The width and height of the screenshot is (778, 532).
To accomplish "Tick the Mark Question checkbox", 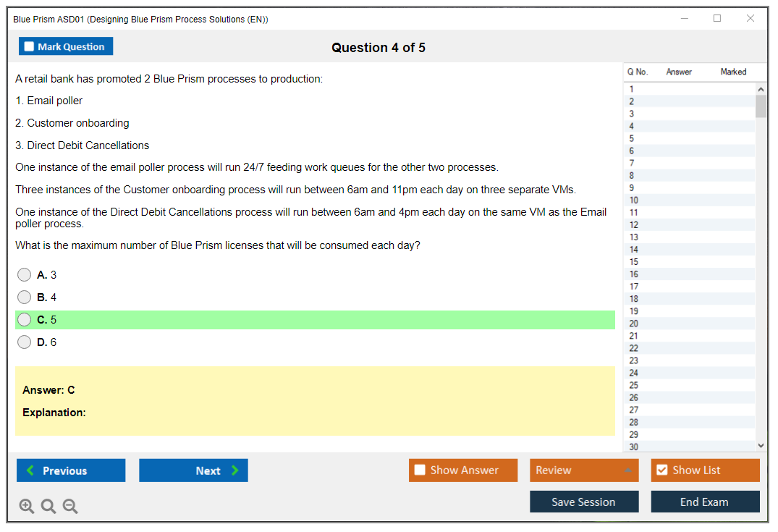I will 29,46.
